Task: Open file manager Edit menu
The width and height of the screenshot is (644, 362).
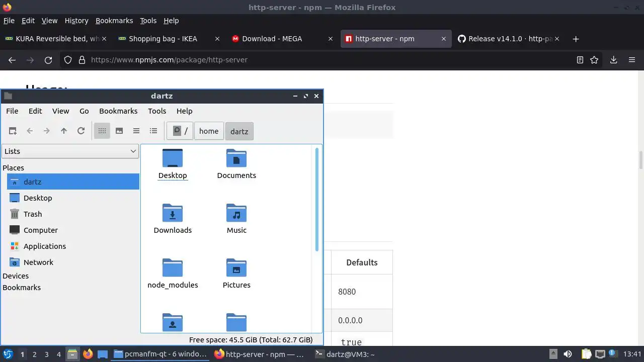Action: pos(35,111)
